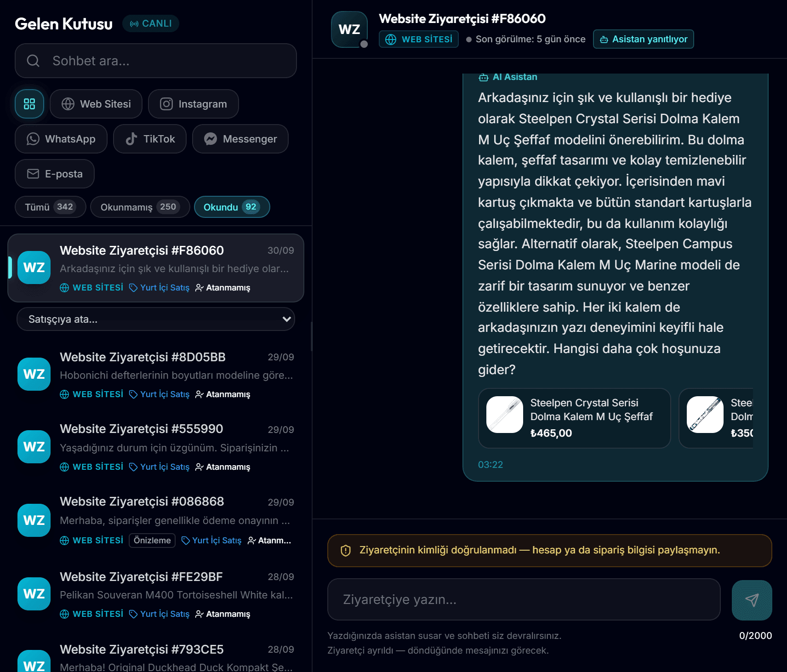The image size is (787, 672).
Task: Send message with paper plane button
Action: click(752, 600)
